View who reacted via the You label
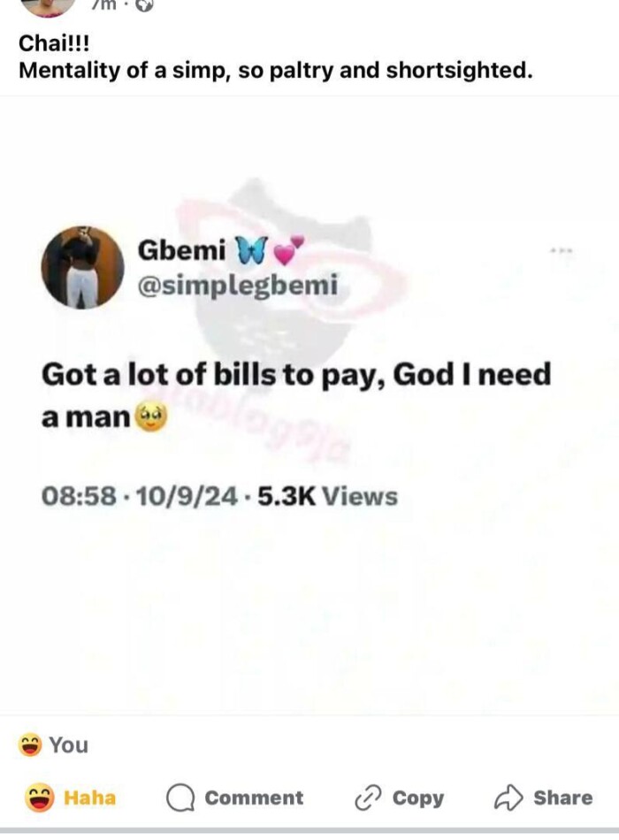 (x=69, y=745)
